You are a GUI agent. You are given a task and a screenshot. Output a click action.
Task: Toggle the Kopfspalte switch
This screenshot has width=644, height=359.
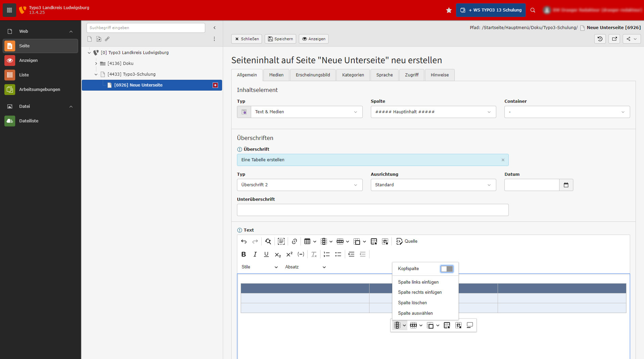[x=447, y=269]
